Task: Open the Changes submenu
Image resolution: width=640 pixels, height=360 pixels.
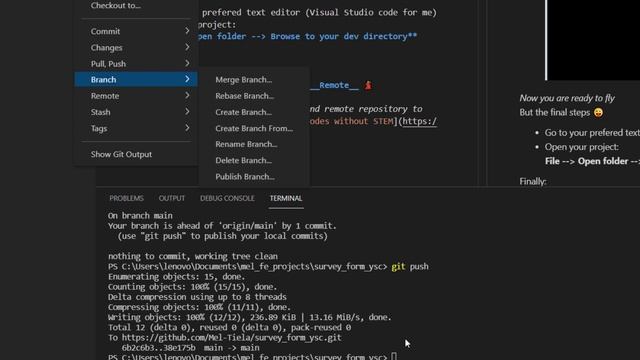Action: pos(136,47)
